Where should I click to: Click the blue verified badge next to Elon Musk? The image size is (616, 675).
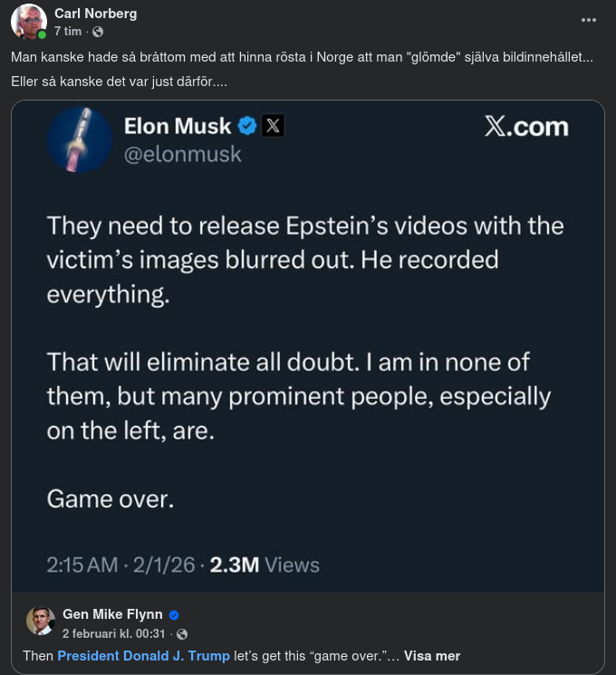(x=246, y=126)
